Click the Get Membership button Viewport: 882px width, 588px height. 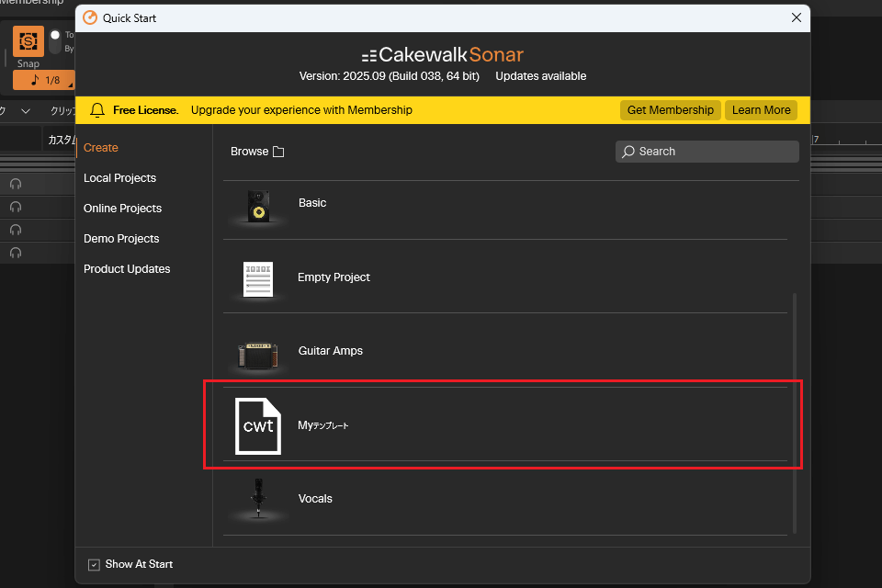pos(670,110)
